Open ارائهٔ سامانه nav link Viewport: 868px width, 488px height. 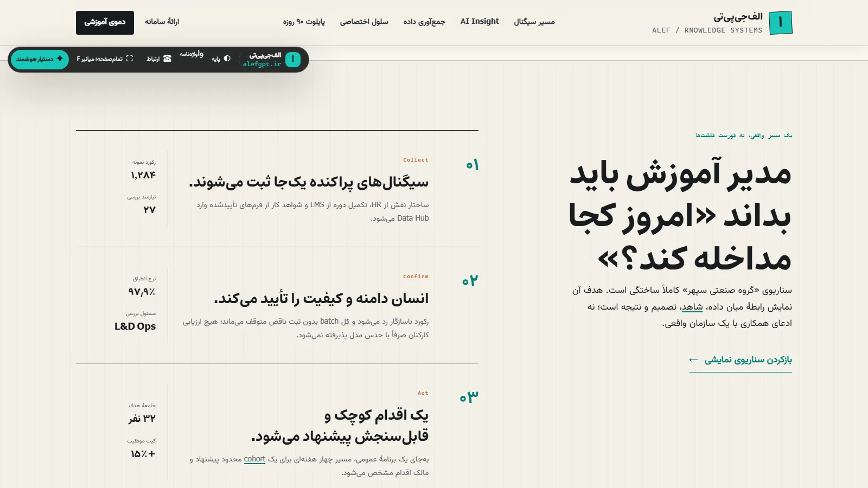(162, 22)
